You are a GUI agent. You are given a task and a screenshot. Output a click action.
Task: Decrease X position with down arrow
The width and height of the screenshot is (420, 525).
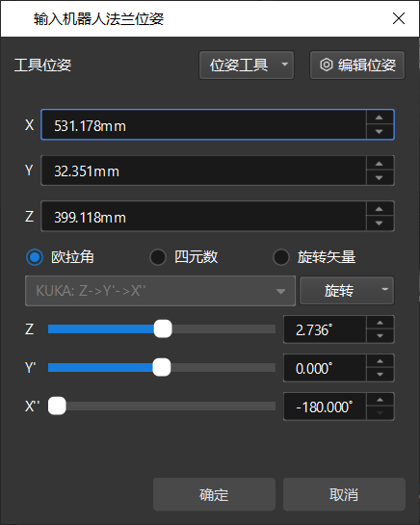point(380,132)
